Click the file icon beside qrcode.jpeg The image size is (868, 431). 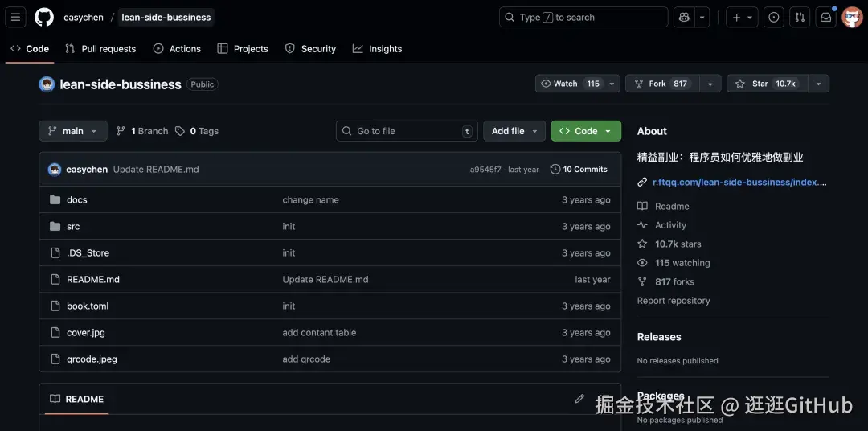(x=55, y=359)
